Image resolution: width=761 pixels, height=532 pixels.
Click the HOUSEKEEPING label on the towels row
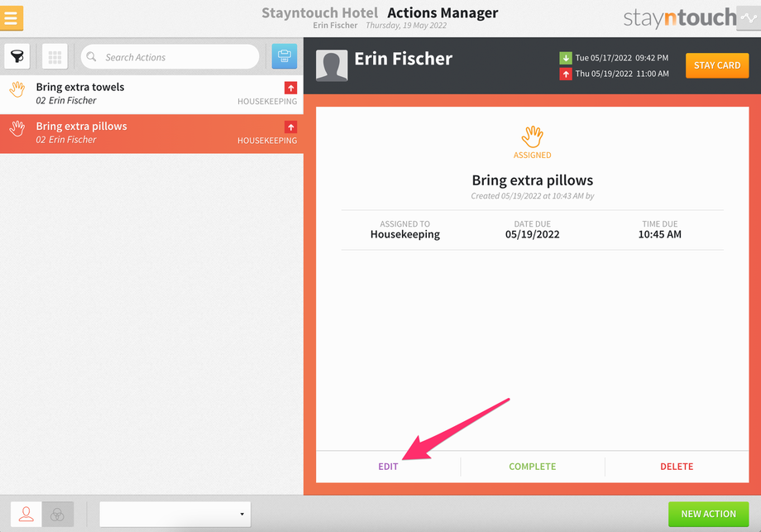[x=267, y=102]
